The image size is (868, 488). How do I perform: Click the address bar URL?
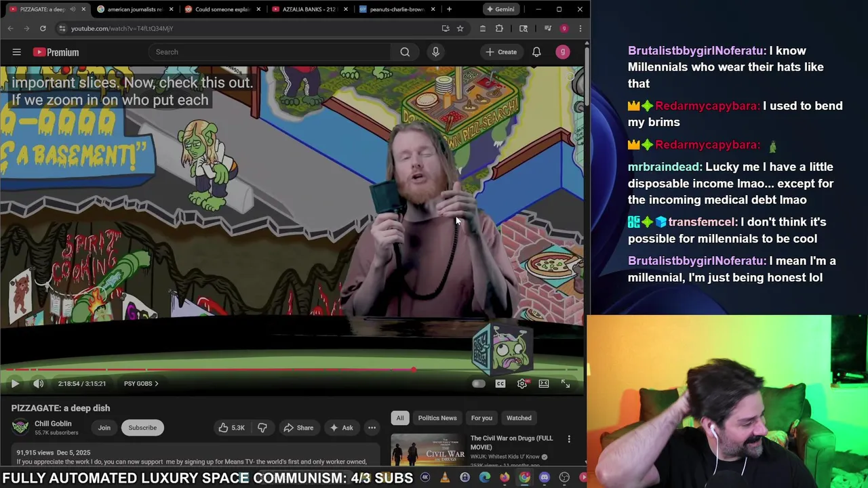(122, 28)
